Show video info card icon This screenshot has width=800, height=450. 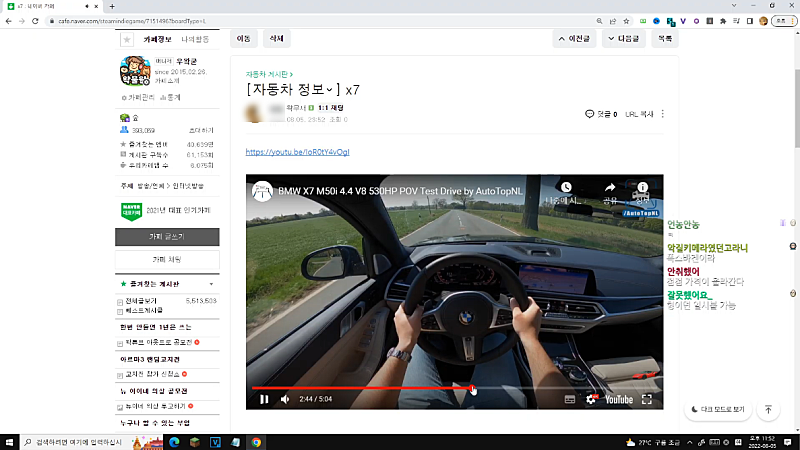(642, 188)
